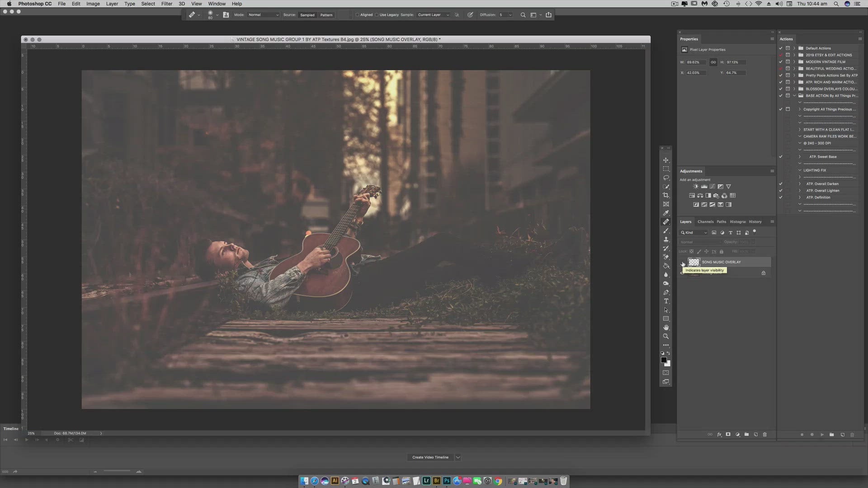Choose Pattern as healing source
Screen dimensions: 868x488
(x=326, y=15)
